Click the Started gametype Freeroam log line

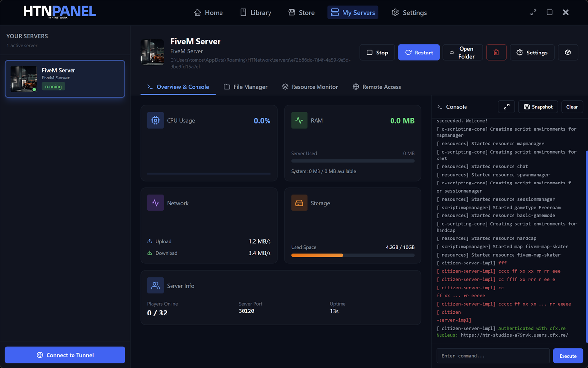click(x=498, y=208)
